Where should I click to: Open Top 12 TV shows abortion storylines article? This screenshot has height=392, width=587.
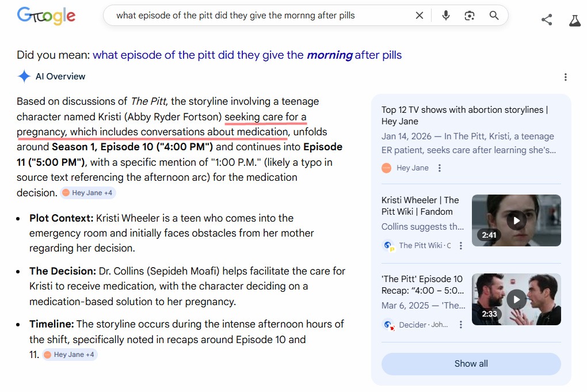[464, 115]
